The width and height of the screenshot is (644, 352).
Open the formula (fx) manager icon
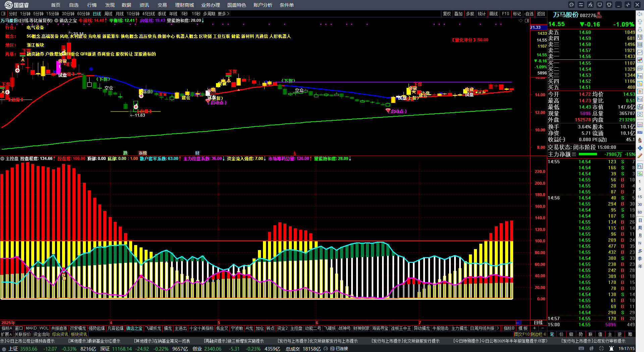(x=590, y=5)
